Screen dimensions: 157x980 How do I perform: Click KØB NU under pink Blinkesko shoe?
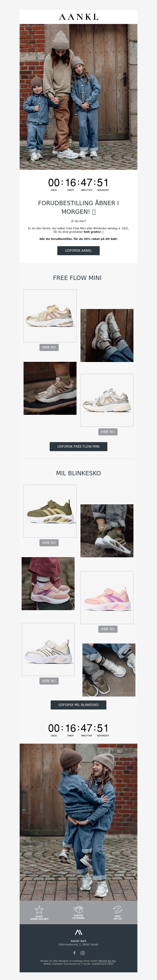[108, 629]
